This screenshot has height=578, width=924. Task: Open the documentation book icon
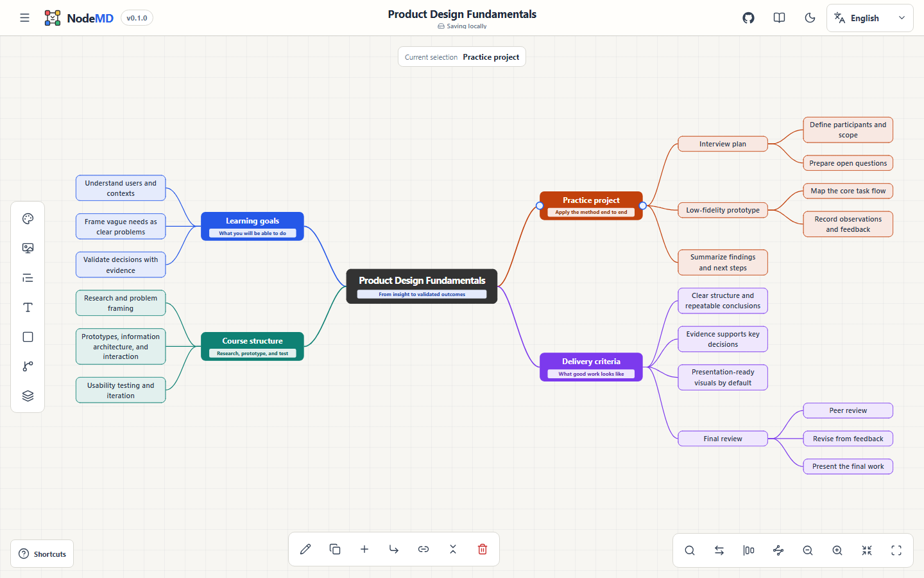tap(779, 18)
